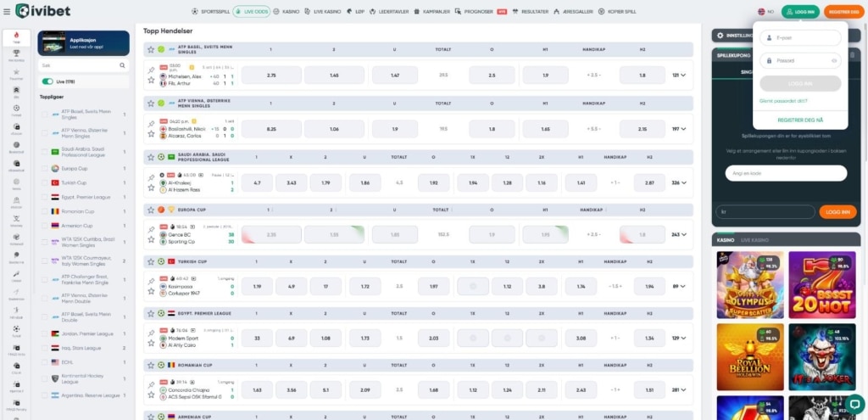Favorite the Romanian Cup header star
868x420 pixels.
(x=151, y=365)
